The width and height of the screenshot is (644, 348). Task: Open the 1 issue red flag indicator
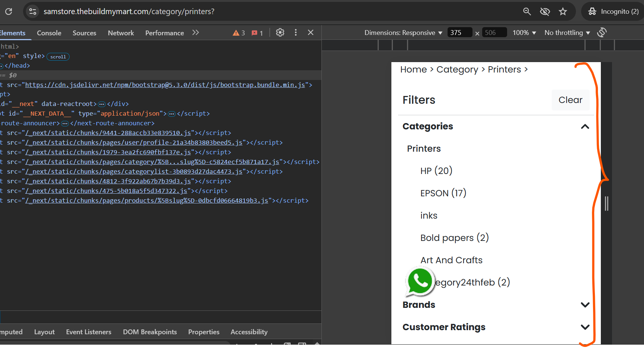[x=257, y=33]
